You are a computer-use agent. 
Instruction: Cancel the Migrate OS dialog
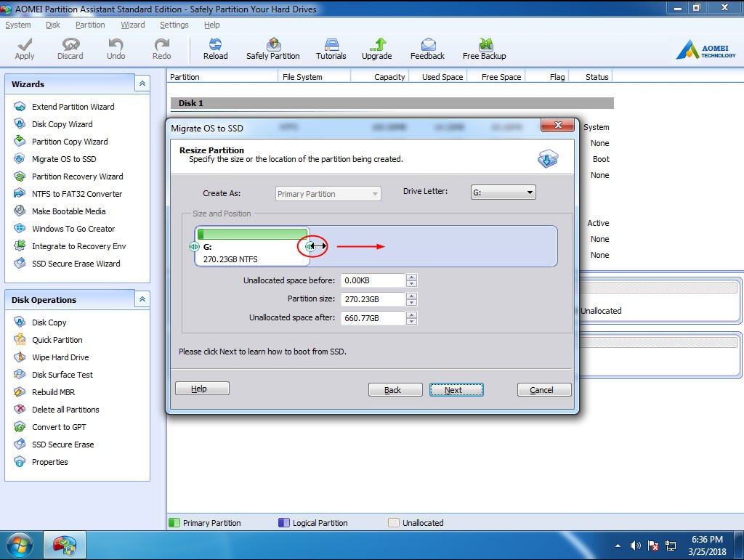pyautogui.click(x=544, y=390)
